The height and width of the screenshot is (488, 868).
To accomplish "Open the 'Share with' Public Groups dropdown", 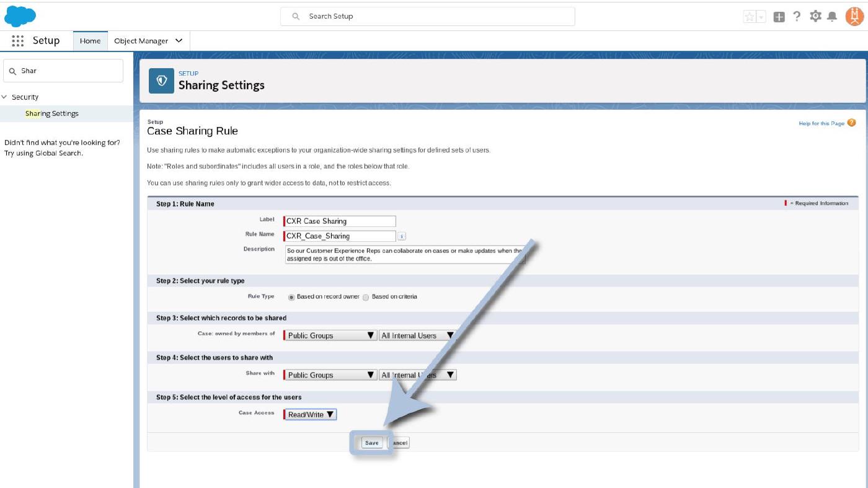I will pyautogui.click(x=330, y=375).
